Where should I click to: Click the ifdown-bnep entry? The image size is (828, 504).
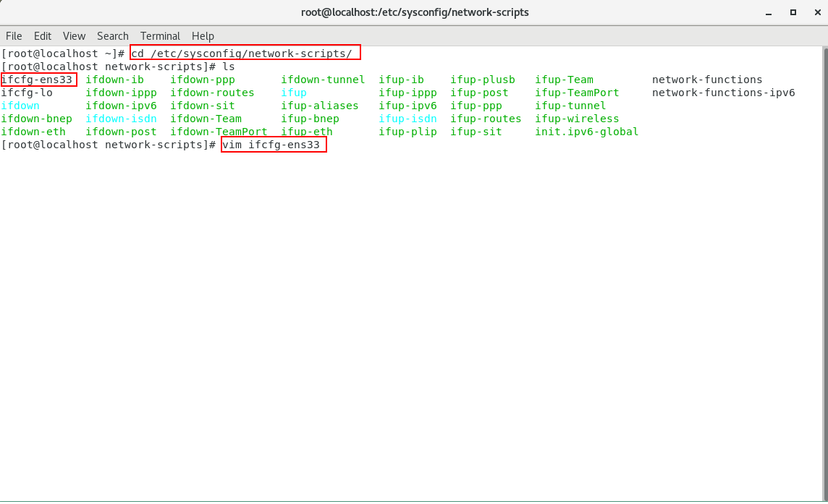point(36,119)
